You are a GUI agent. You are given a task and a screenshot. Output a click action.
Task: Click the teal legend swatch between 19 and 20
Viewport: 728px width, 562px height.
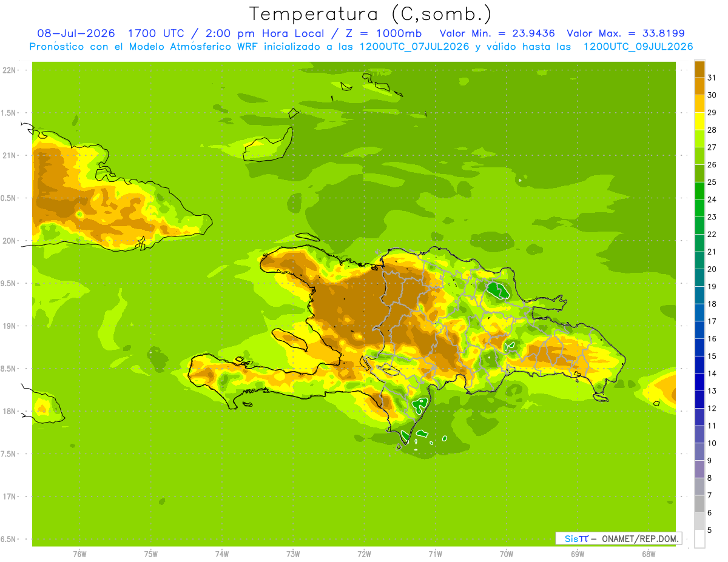(699, 277)
